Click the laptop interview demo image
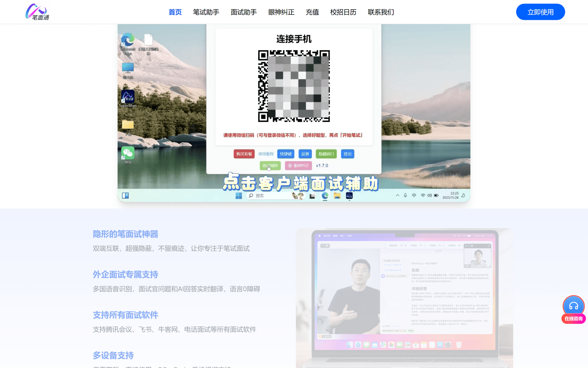 coord(404,298)
